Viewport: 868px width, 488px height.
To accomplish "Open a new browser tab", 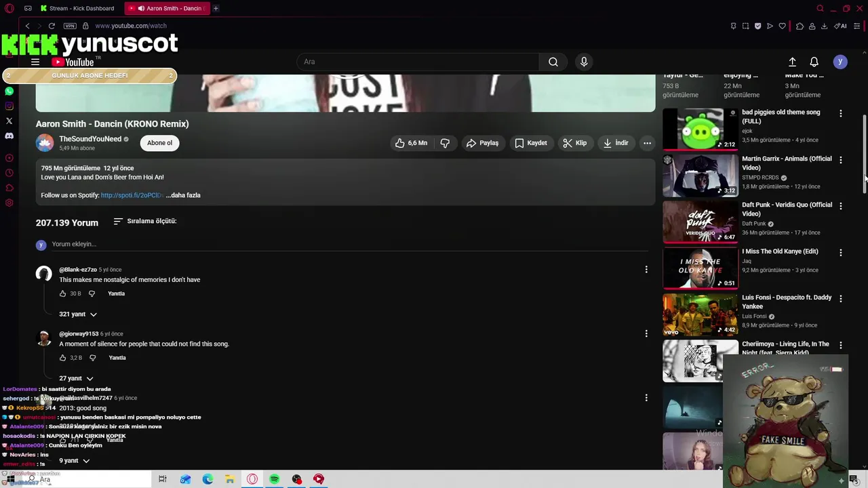I will coord(216,8).
